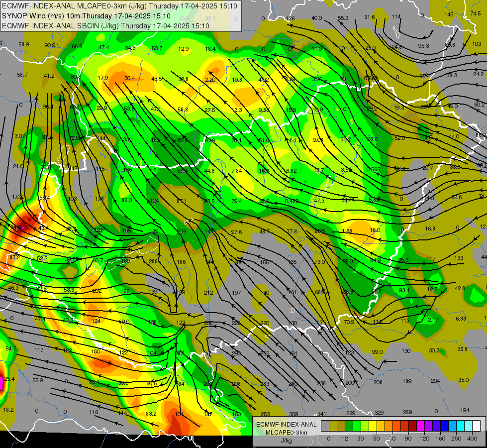Click the lime yellow-green legend swatch
487x448 pixels.
365,426
